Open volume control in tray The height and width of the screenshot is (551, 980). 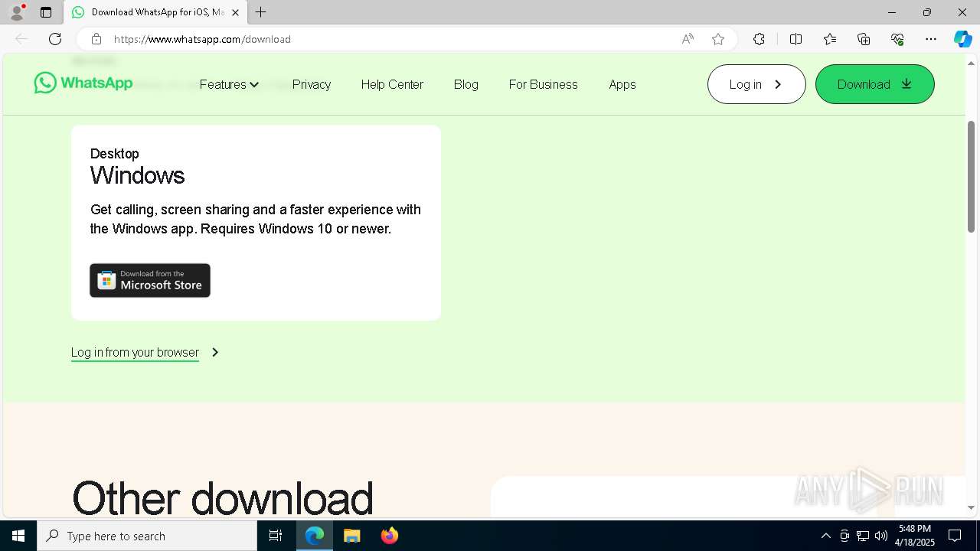click(881, 536)
